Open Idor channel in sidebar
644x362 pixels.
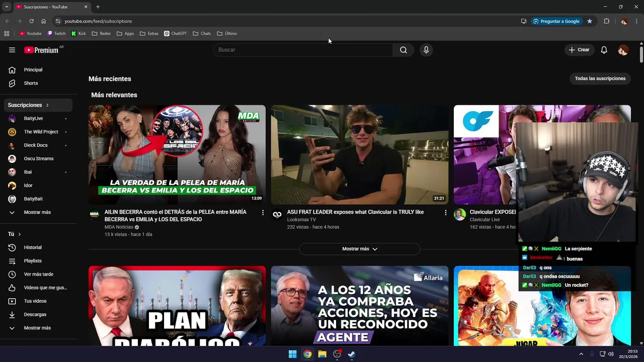(38, 186)
